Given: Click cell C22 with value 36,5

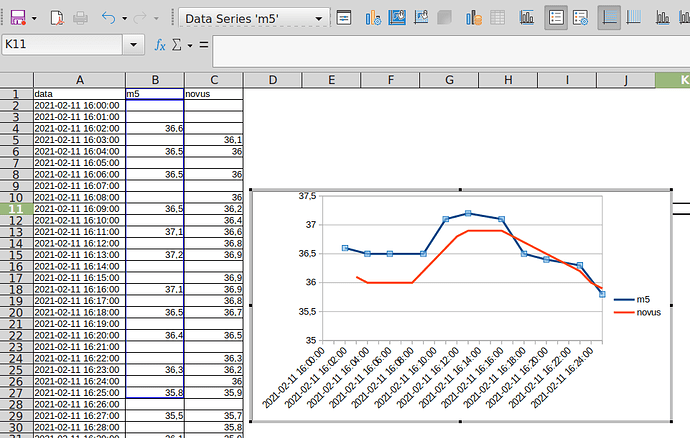Looking at the screenshot, I should coord(214,335).
